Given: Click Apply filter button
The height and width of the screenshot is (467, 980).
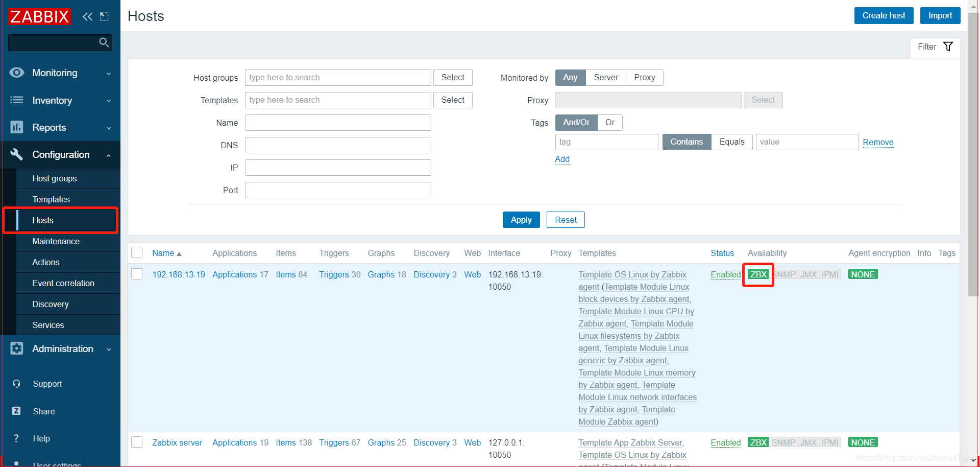Looking at the screenshot, I should [521, 220].
